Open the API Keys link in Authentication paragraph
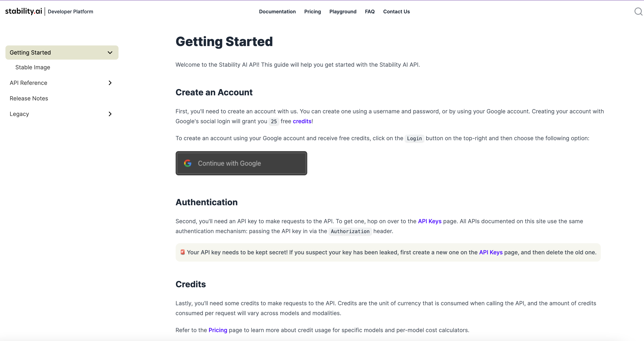This screenshot has height=341, width=644. [x=429, y=221]
